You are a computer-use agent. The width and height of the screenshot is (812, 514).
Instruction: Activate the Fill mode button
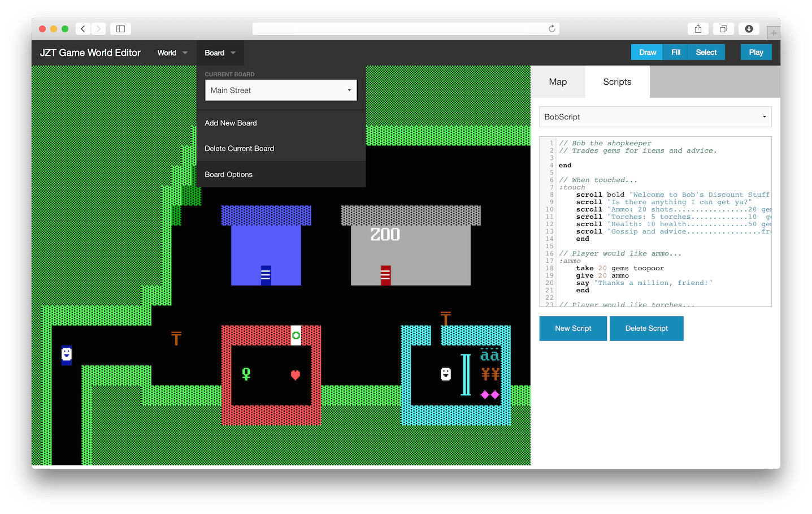[x=675, y=52]
